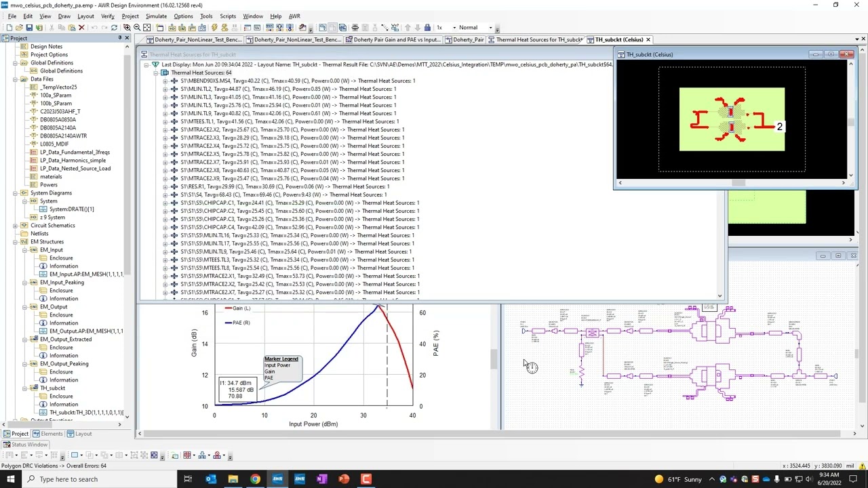Click the rectangle shape tool in bottom toolbar
Image resolution: width=868 pixels, height=488 pixels.
click(75, 455)
